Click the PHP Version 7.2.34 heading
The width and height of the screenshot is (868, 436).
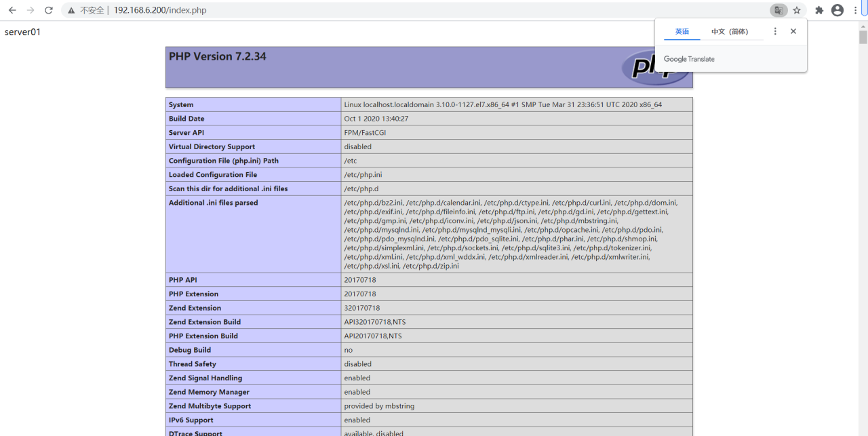pyautogui.click(x=218, y=56)
